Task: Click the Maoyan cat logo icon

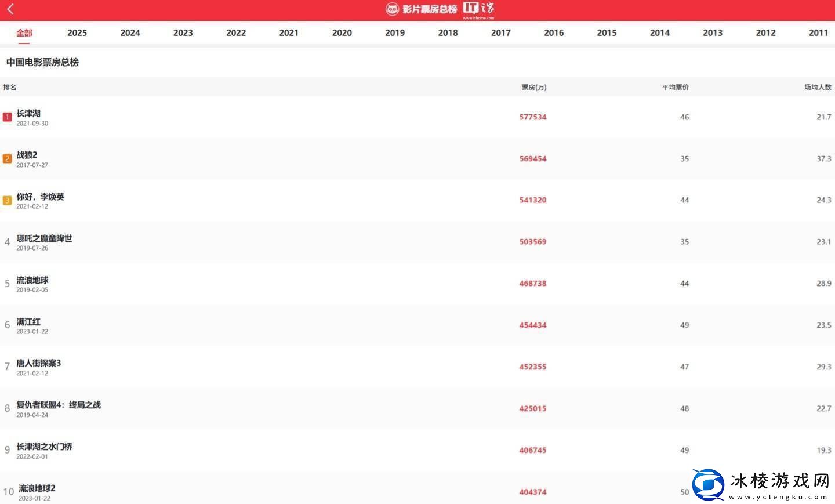Action: 393,9
